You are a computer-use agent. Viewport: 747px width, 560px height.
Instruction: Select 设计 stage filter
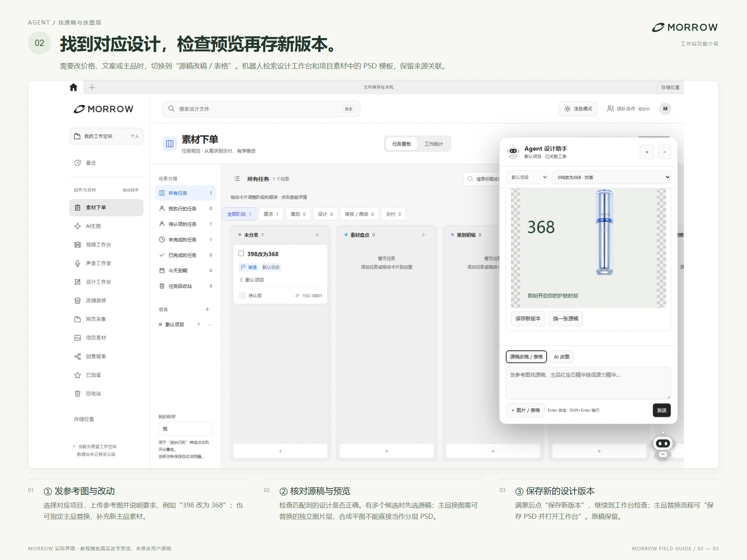coord(325,214)
